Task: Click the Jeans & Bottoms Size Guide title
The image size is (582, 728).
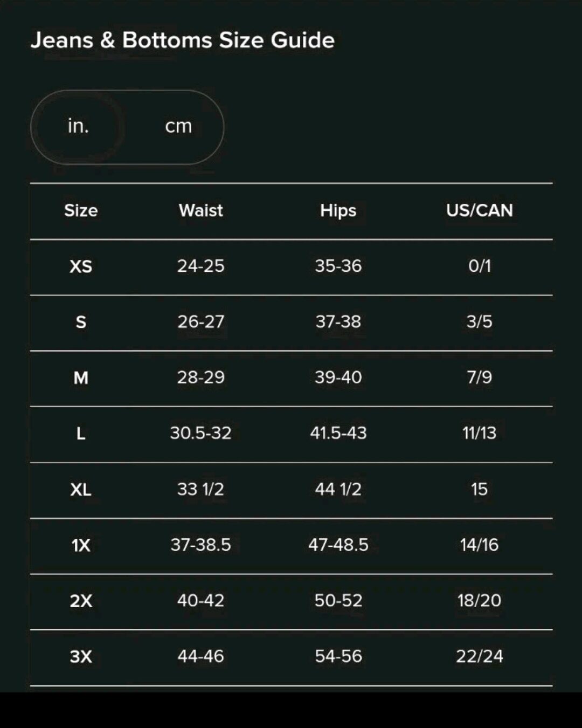Action: coord(183,40)
